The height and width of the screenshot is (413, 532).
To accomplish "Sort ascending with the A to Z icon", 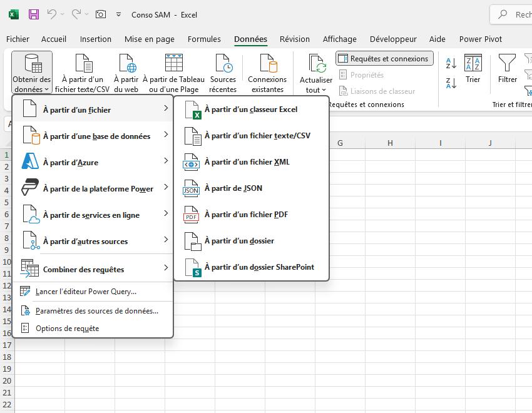I will (451, 63).
